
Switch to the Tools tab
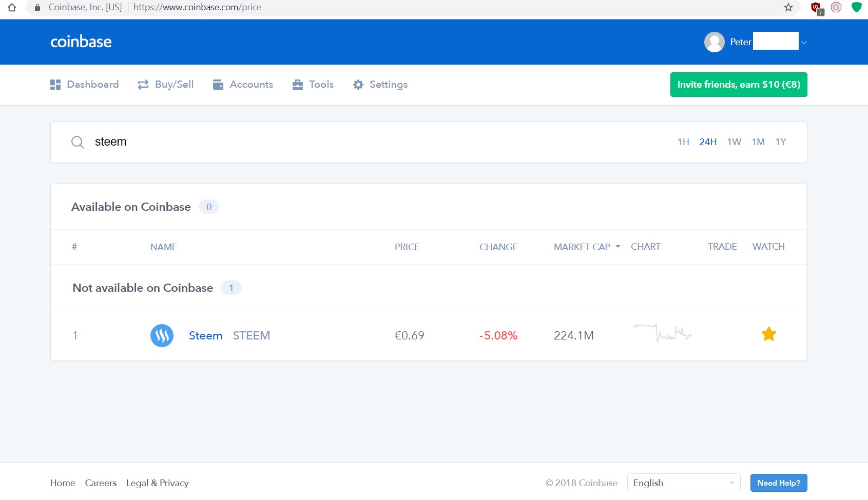click(313, 85)
